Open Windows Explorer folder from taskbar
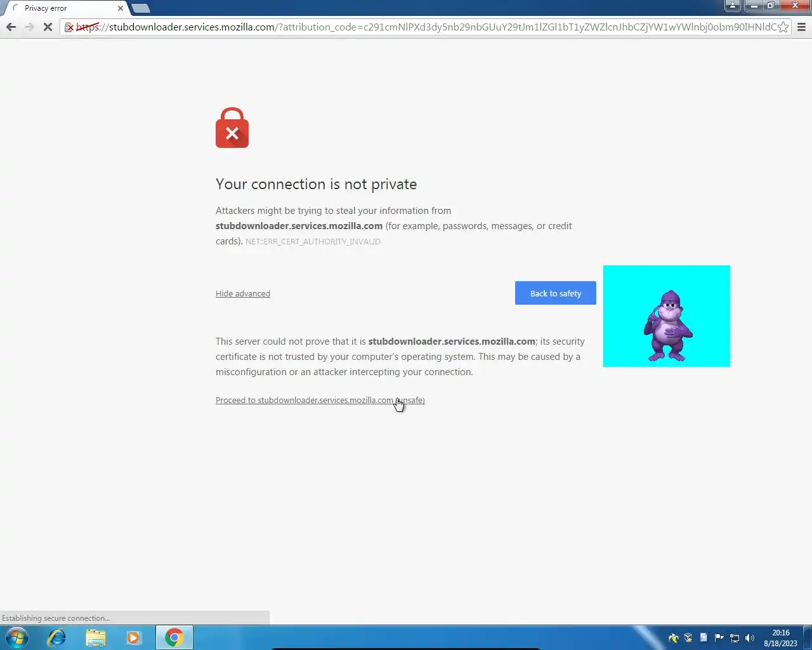 (95, 637)
